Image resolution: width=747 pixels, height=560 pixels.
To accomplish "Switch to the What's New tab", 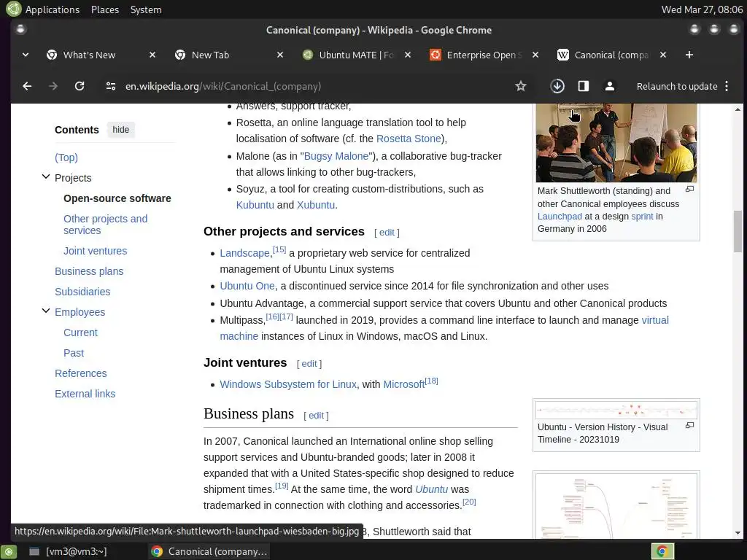I will click(89, 55).
